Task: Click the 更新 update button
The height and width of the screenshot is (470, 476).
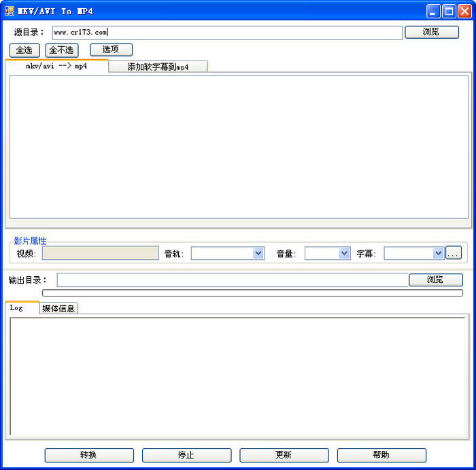Action: click(284, 455)
